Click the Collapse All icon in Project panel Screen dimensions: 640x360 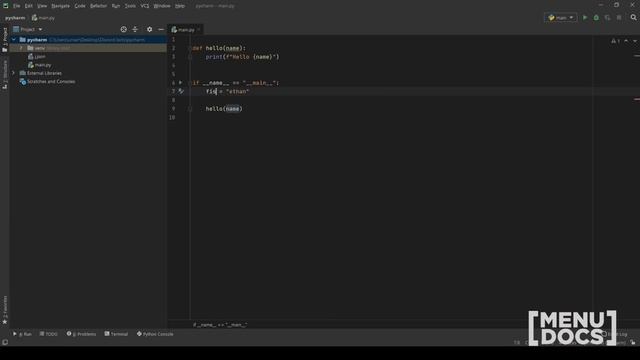(x=135, y=29)
